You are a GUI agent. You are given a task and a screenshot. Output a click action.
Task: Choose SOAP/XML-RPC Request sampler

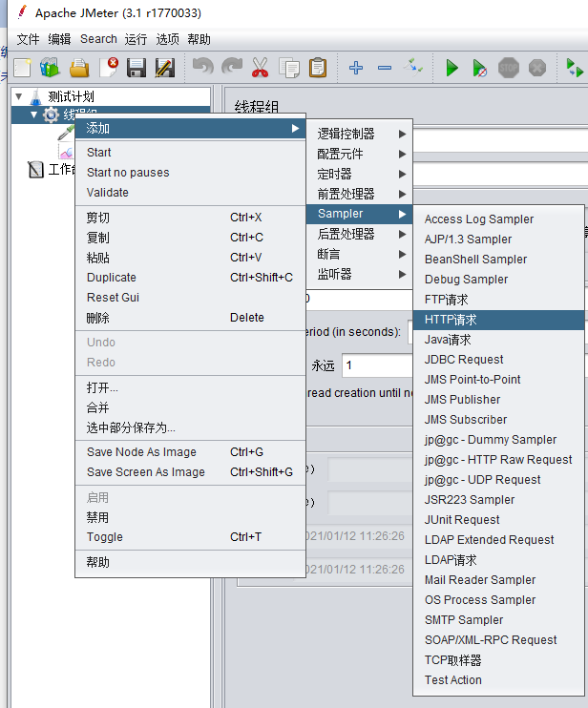coord(498,640)
